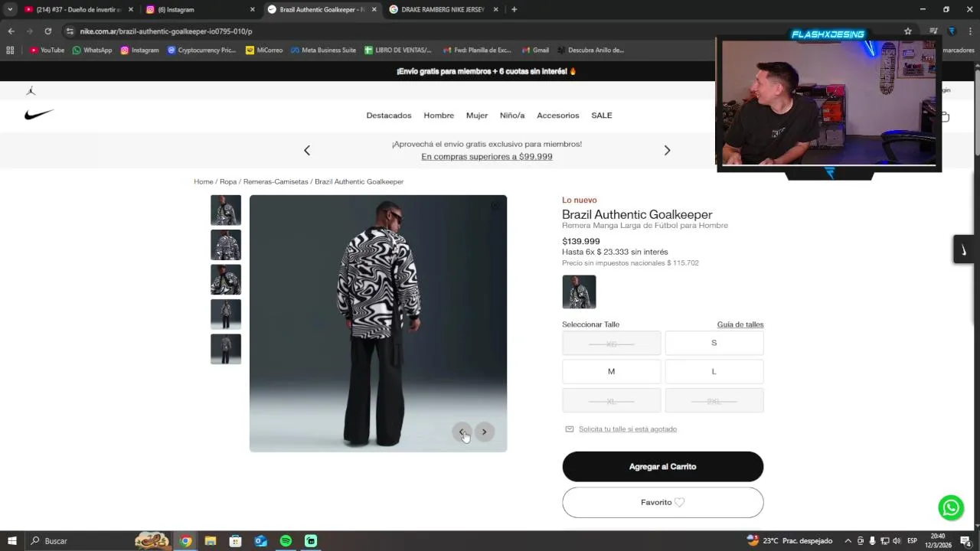Open the LIBRO DE VENTAS bookmark

[398, 51]
